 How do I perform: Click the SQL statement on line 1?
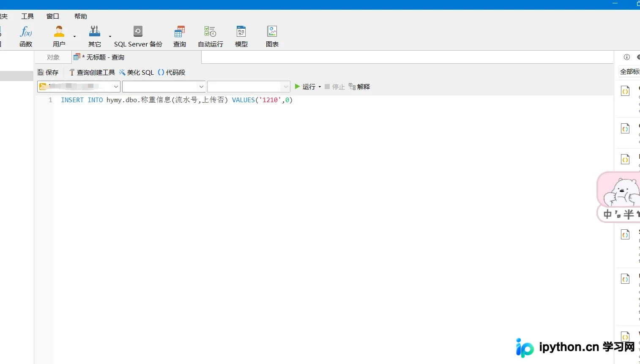pos(177,100)
